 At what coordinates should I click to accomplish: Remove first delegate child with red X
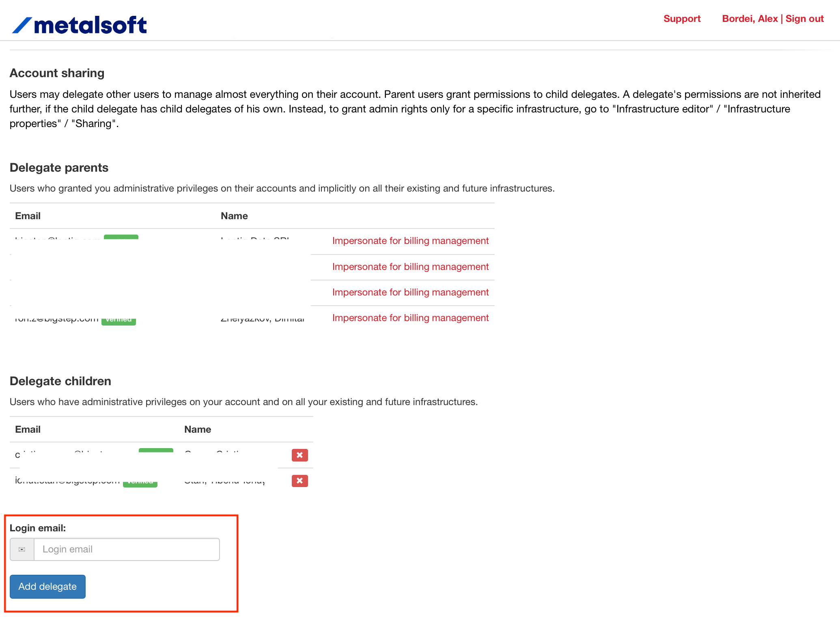[x=299, y=455]
